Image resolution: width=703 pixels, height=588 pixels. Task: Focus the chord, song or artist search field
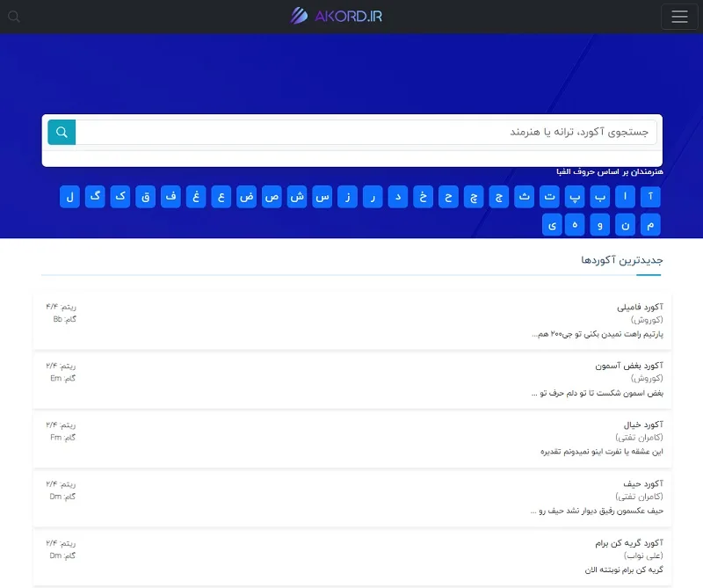366,132
